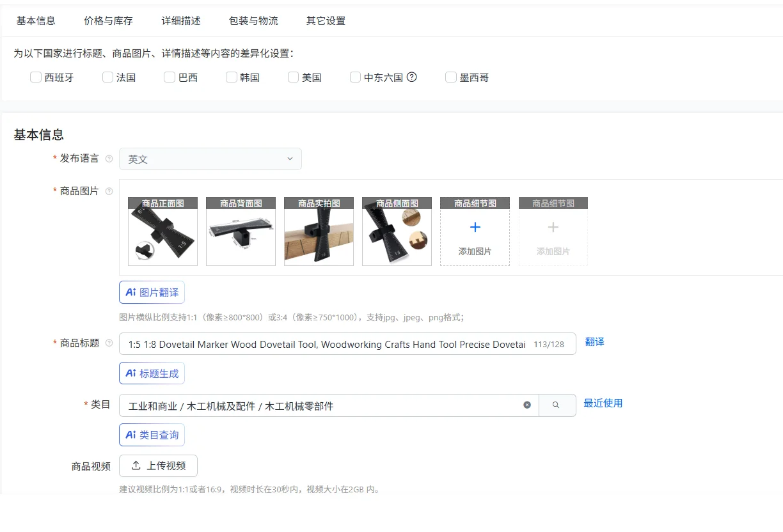783x532 pixels.
Task: Switch to 基本信息 tab
Action: 36,20
